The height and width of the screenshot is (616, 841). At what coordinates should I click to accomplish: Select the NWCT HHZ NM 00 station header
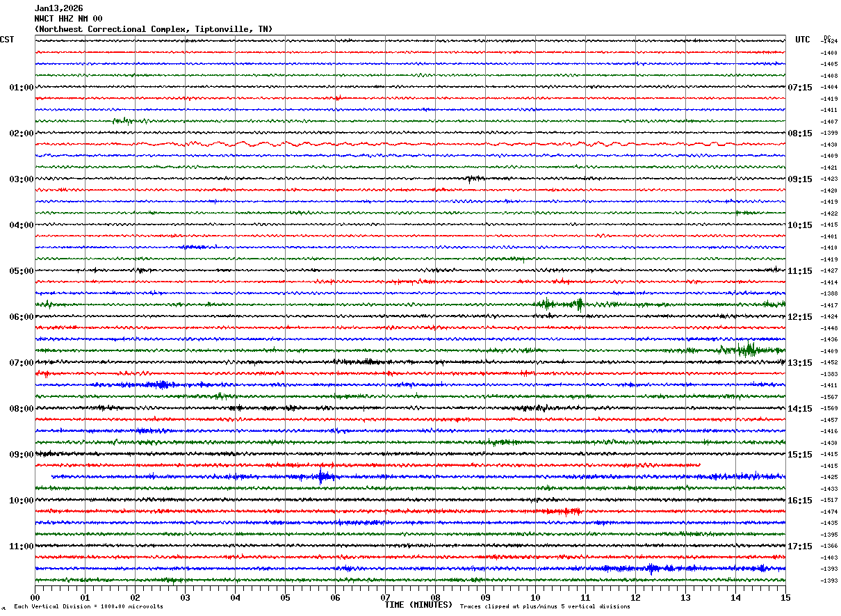tap(68, 19)
